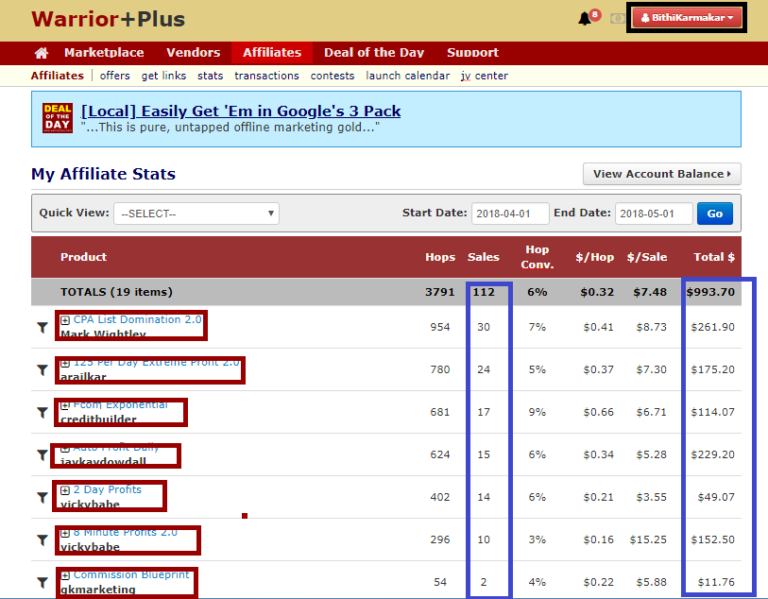Open 8 Minute Profits 2.0 product link
Image resolution: width=768 pixels, height=599 pixels.
pos(125,532)
